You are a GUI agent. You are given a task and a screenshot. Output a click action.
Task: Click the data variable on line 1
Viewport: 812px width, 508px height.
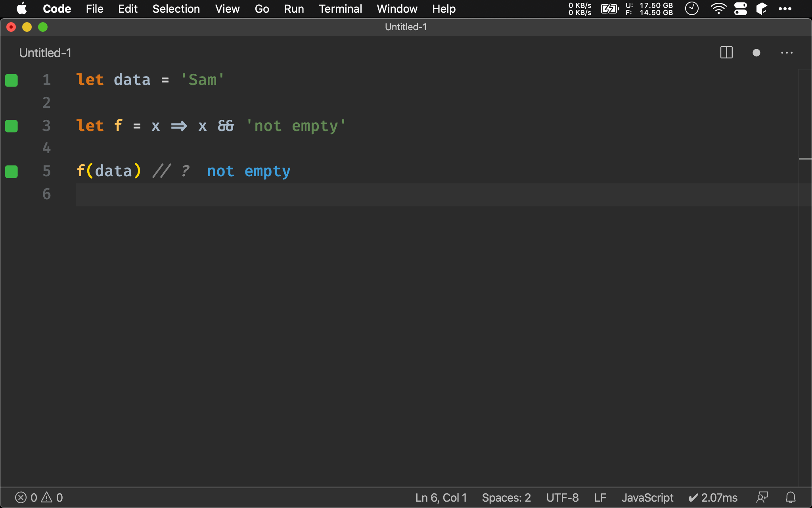pos(132,80)
